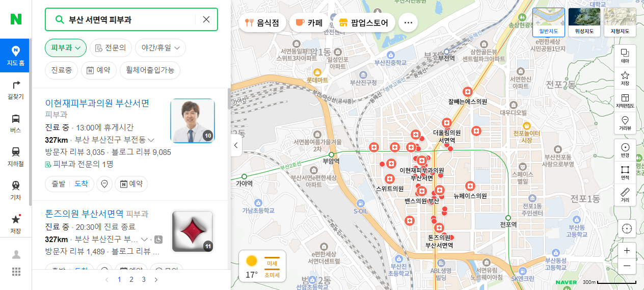Image resolution: width=644 pixels, height=290 pixels.
Task: Open 이현재피부과의원 부산서면 listing
Action: point(97,103)
